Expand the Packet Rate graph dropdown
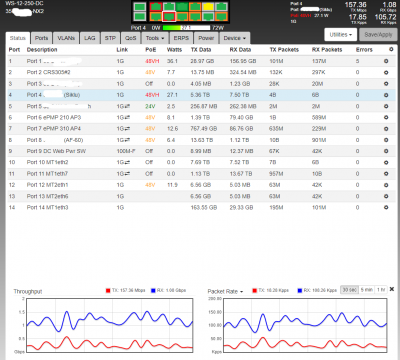 (x=225, y=291)
